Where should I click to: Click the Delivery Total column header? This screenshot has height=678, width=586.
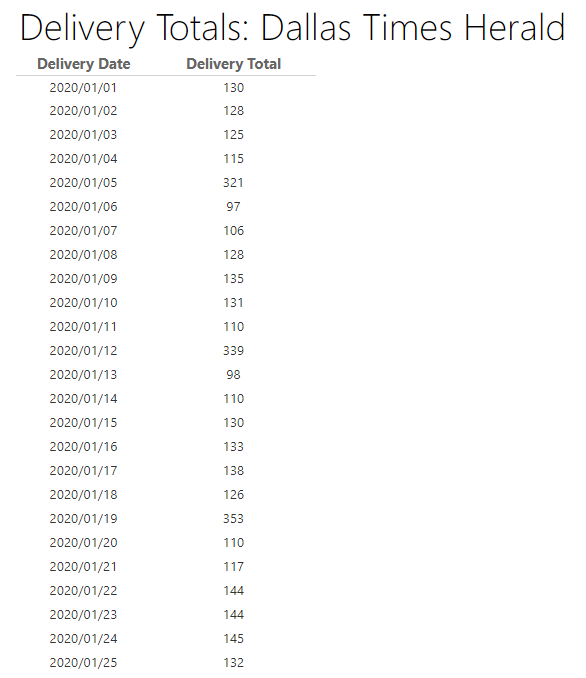(234, 64)
